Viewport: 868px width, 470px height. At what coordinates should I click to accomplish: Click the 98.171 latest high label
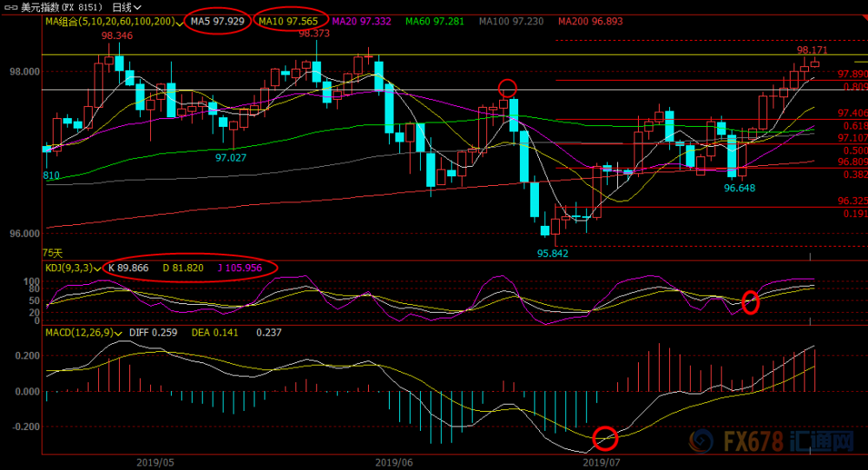coord(812,50)
